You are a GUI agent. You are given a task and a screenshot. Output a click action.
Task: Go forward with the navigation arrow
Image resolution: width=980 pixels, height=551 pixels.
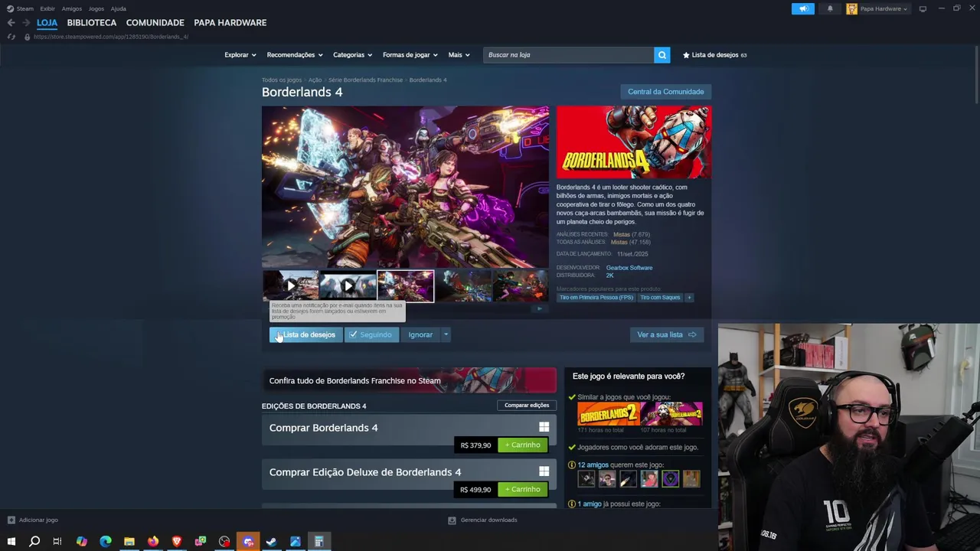click(x=26, y=23)
